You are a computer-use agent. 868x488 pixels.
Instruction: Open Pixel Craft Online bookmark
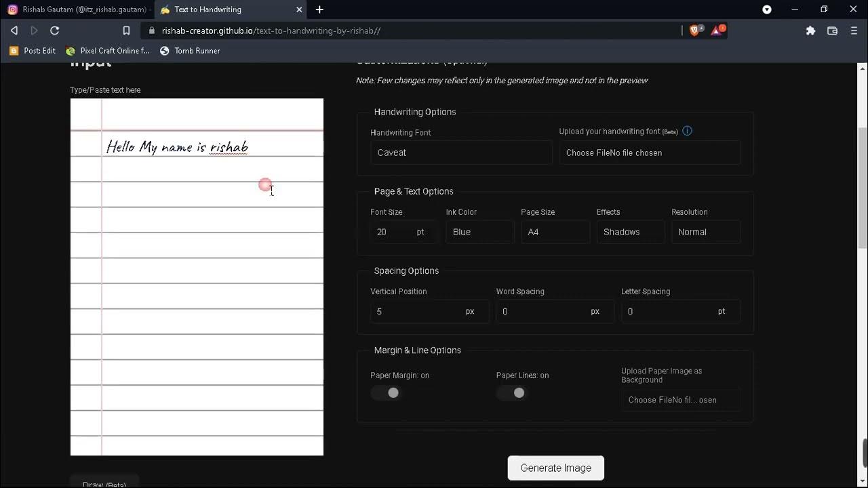pos(107,51)
